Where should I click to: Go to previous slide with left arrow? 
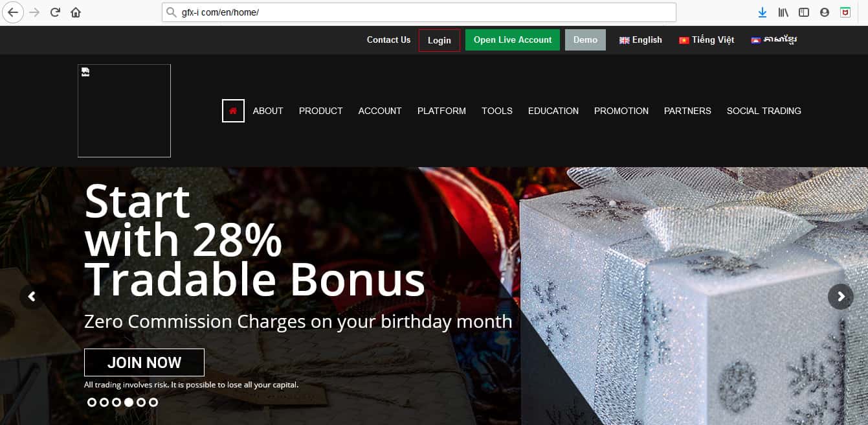[32, 297]
